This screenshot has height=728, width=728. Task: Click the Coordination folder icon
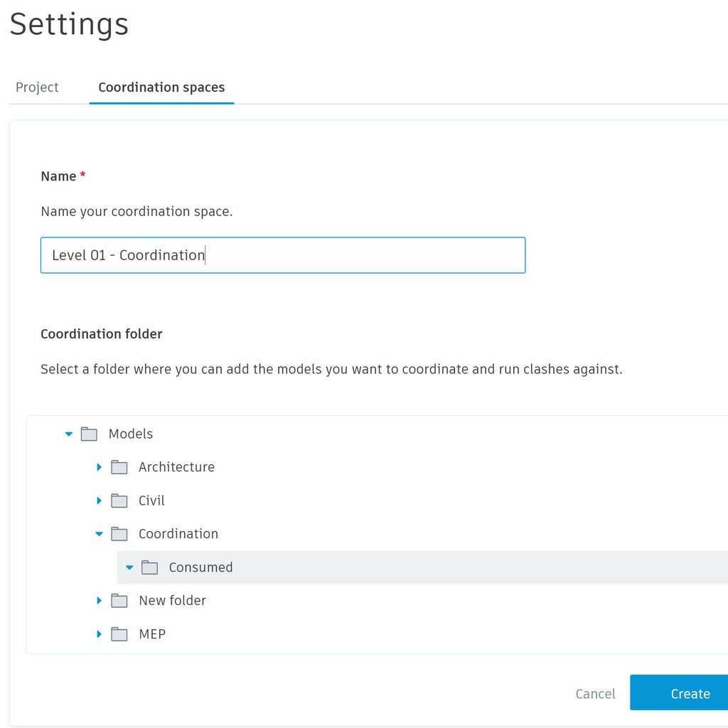[x=119, y=534]
